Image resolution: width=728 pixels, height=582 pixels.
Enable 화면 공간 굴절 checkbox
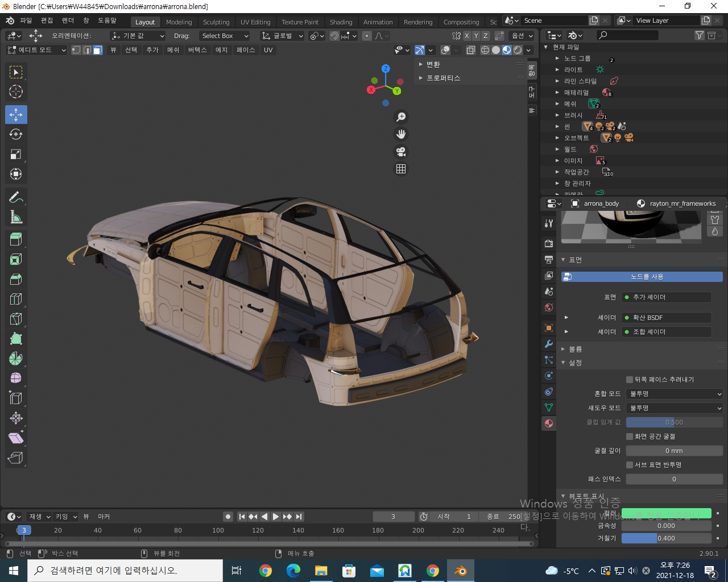coord(630,436)
